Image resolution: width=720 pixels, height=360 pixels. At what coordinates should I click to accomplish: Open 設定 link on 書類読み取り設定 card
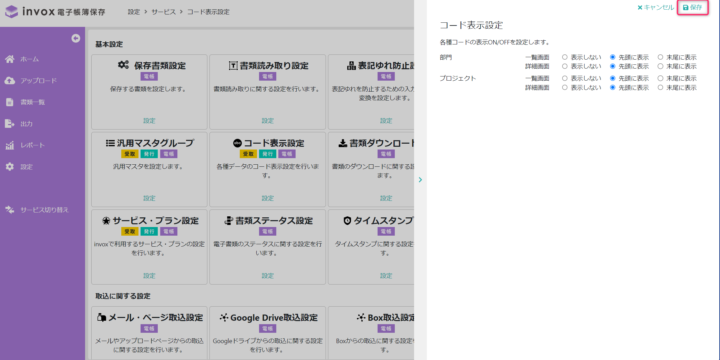pos(268,121)
